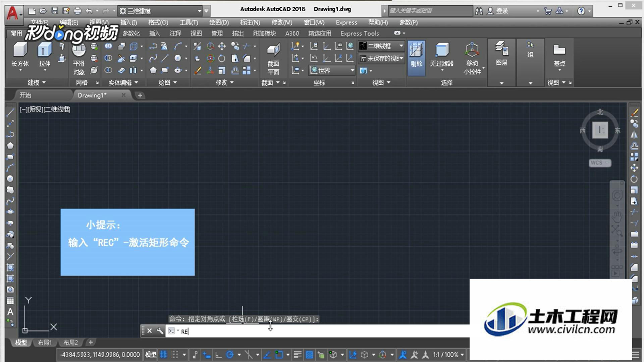This screenshot has width=644, height=362.
Task: Select the multiline Text (A) tool in left toolbar
Action: click(10, 312)
